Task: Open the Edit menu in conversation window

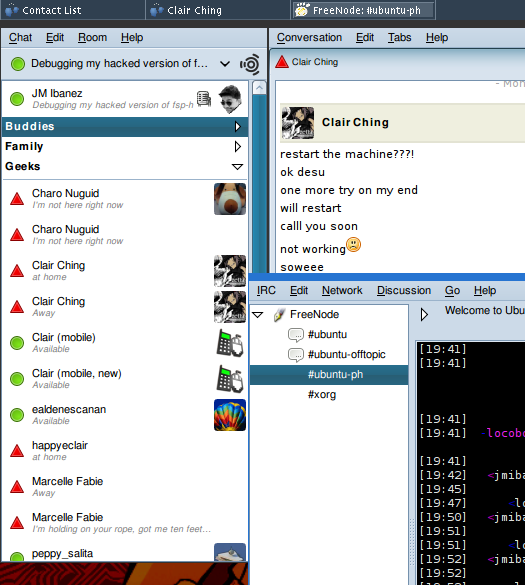Action: tap(365, 38)
